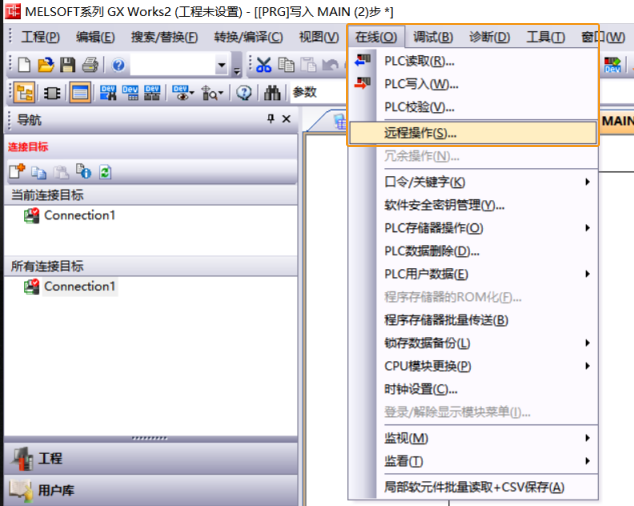Expand the 口令/关键字(K) submenu

473,182
